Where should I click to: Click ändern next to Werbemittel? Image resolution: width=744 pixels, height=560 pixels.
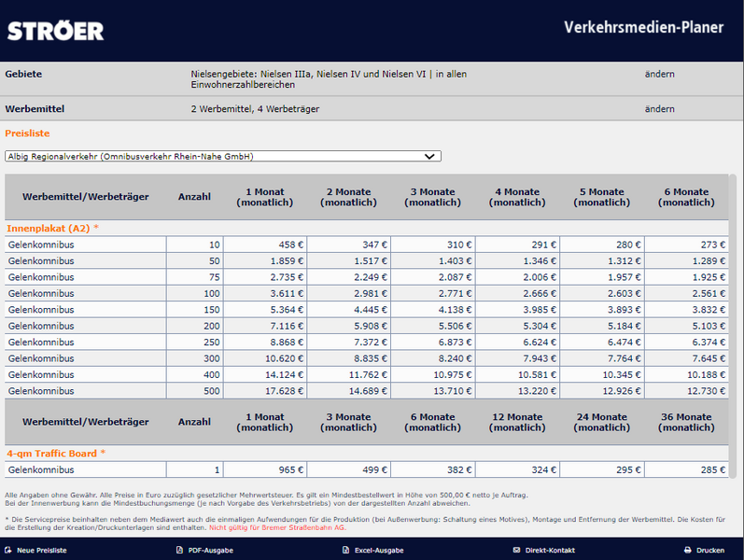660,108
